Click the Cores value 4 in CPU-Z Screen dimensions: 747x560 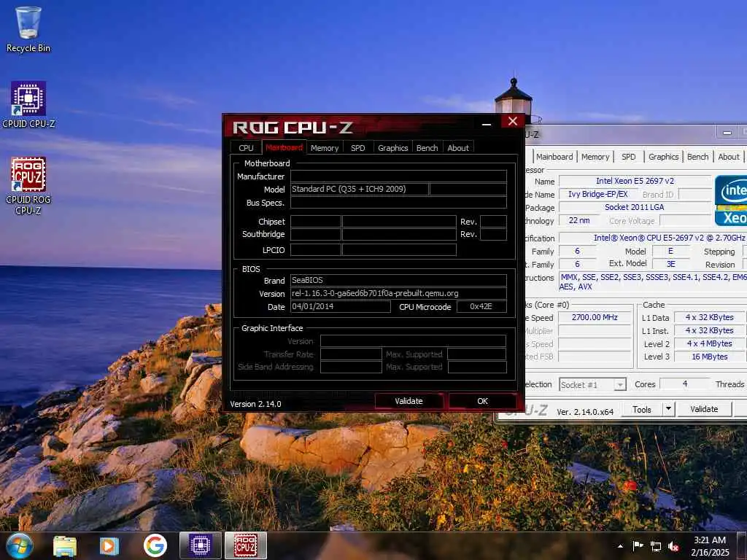coord(684,384)
